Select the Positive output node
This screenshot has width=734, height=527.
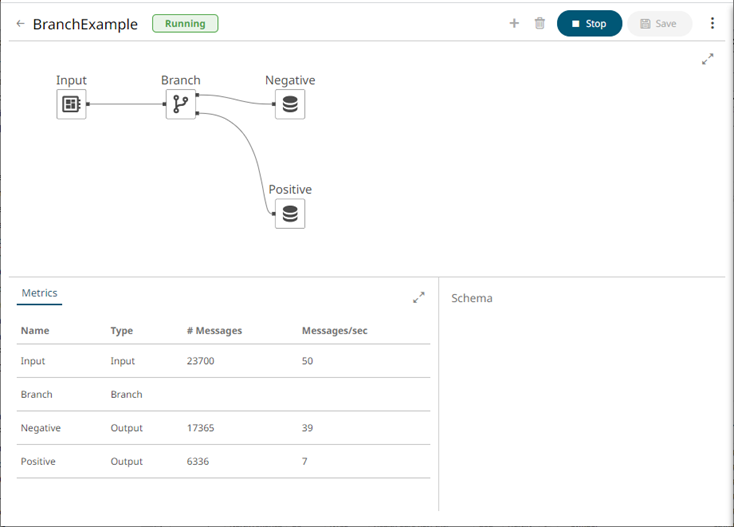tap(290, 213)
